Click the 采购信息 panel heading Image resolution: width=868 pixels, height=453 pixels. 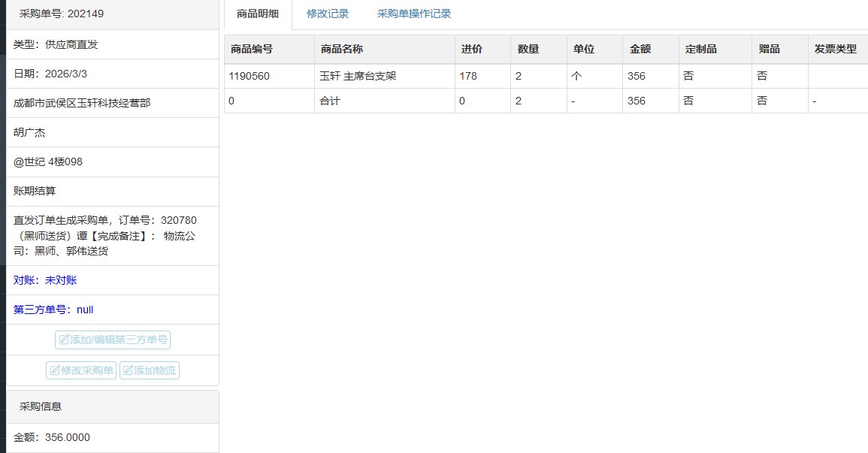[x=41, y=406]
